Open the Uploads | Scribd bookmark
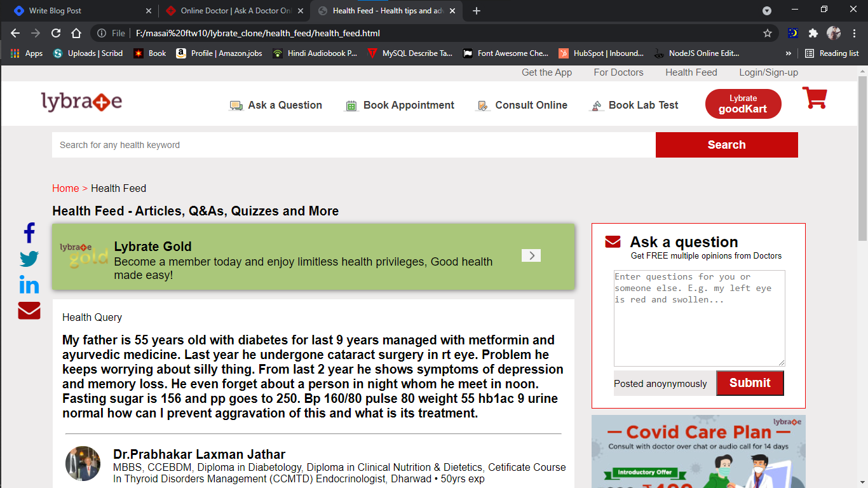 [88, 53]
